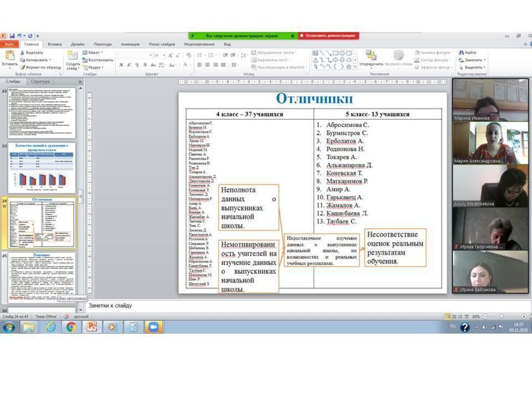Pick the star shape in the shapes gallery

(x=349, y=66)
